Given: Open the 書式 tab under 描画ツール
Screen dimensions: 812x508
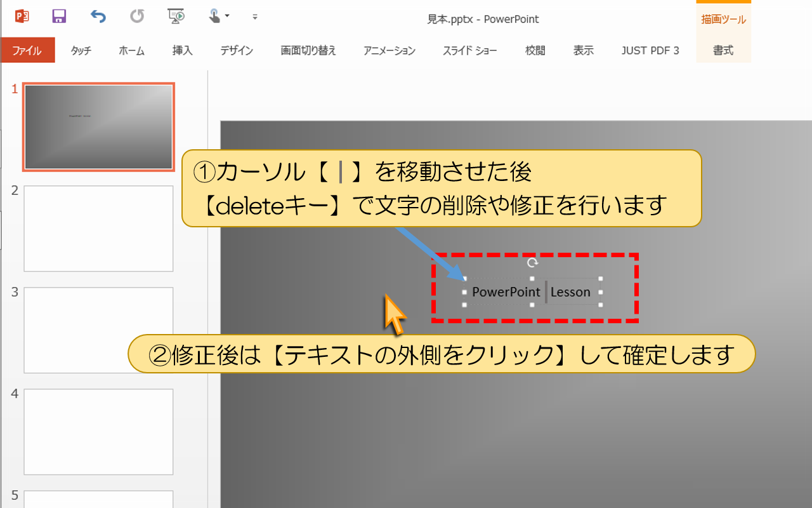Looking at the screenshot, I should 723,51.
